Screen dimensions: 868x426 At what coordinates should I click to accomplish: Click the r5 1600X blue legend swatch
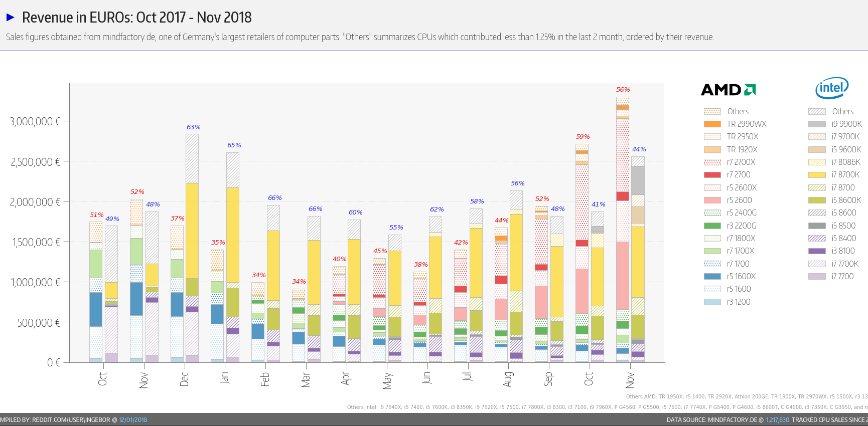(712, 277)
